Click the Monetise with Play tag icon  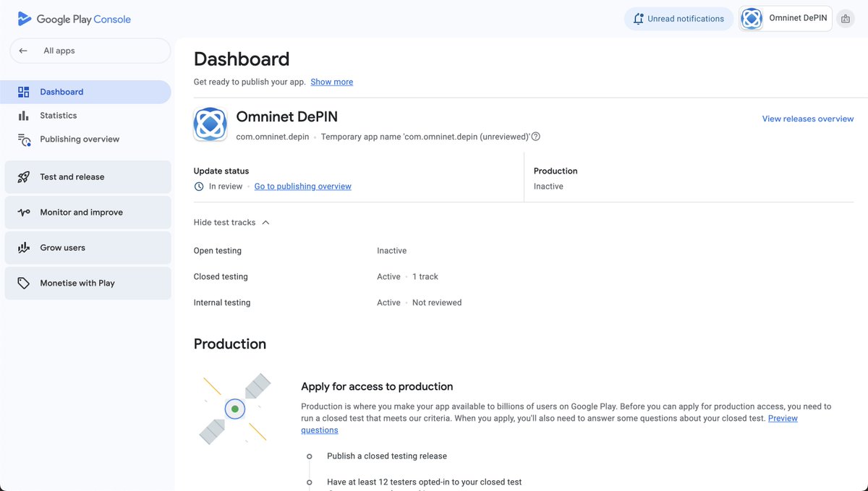(24, 283)
